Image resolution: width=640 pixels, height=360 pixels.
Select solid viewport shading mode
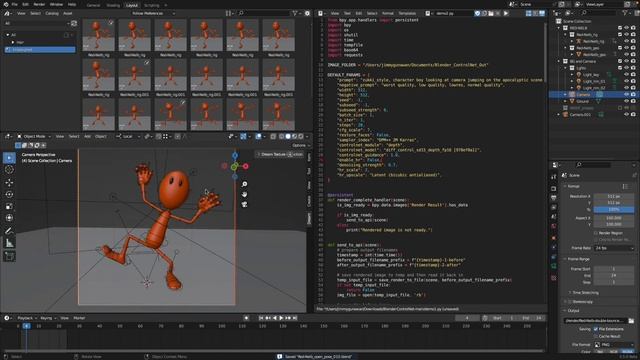[288, 136]
